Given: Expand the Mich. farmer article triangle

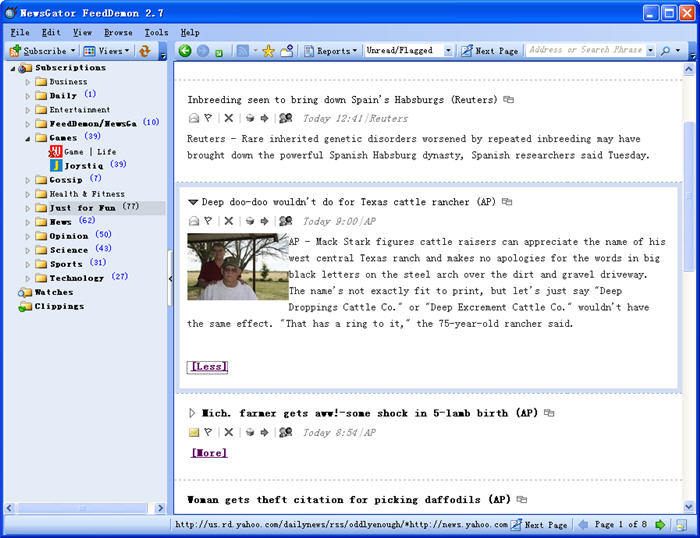Looking at the screenshot, I should [x=192, y=413].
